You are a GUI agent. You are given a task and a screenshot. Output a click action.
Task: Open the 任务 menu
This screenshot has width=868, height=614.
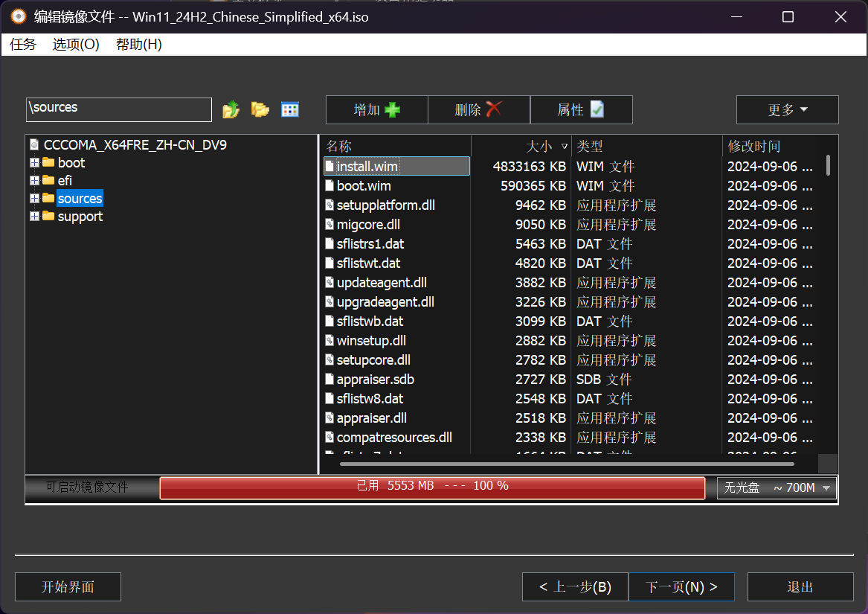23,45
